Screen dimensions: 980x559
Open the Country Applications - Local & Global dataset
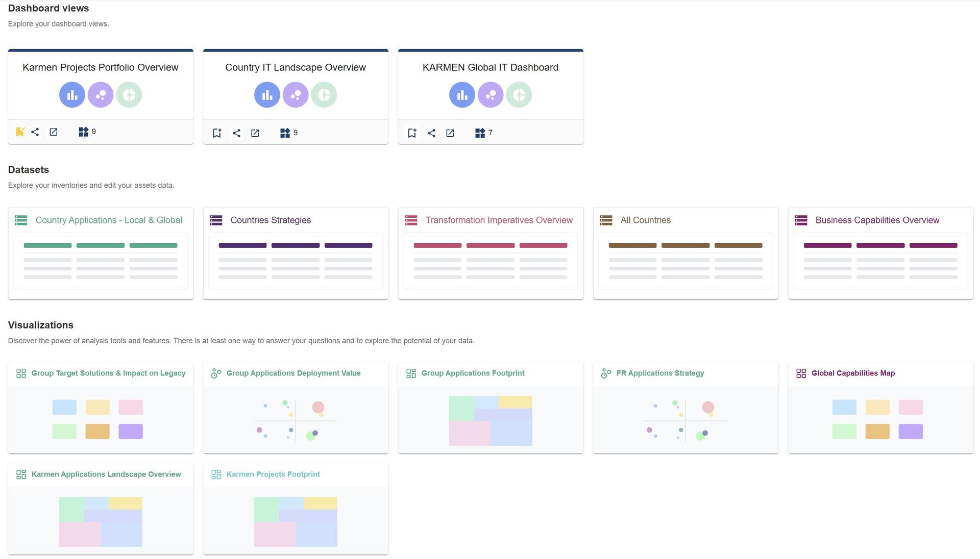tap(109, 220)
